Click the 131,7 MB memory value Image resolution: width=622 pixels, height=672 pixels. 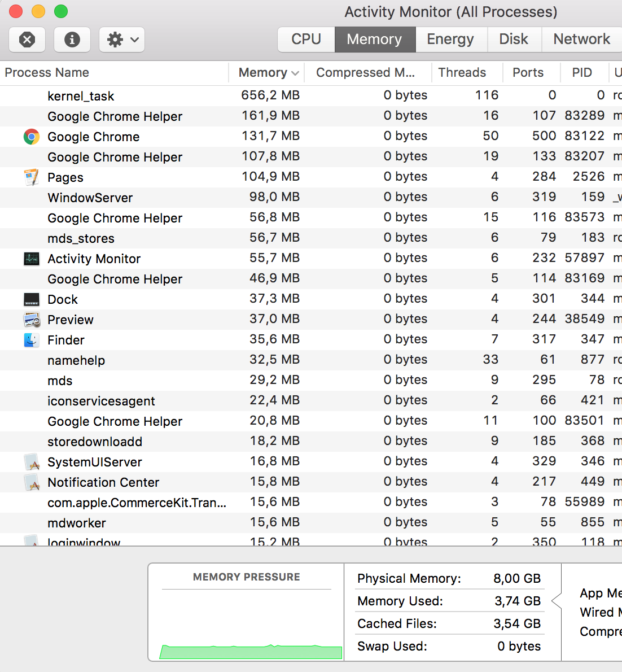pyautogui.click(x=270, y=136)
